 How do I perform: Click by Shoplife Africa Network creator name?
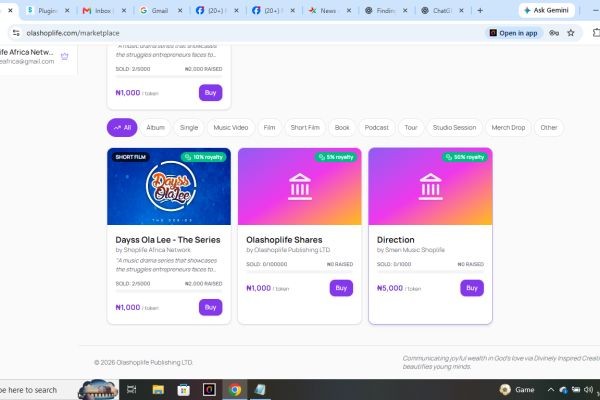153,250
